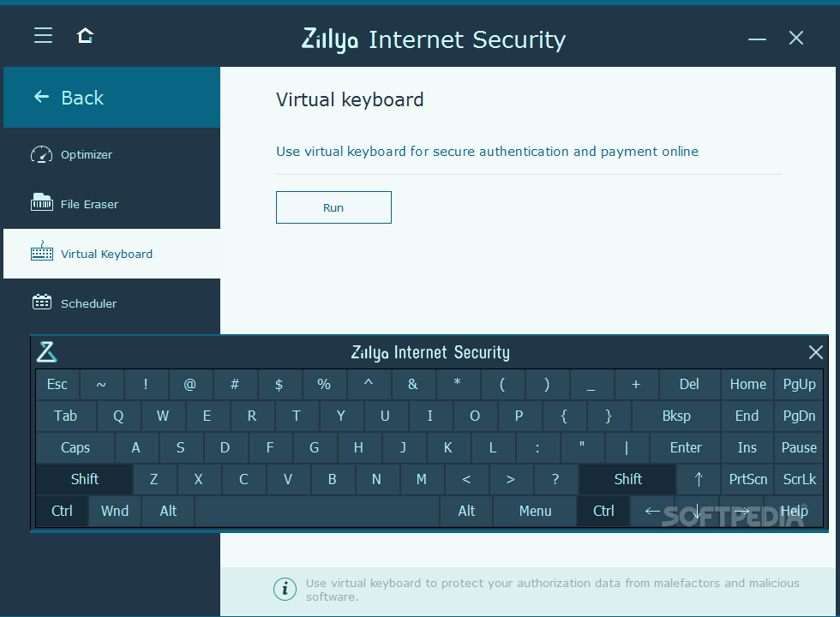Open the Optimizer section
The height and width of the screenshot is (617, 840).
pos(86,155)
